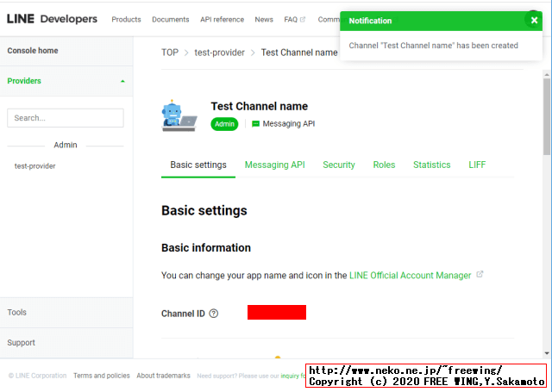Switch to the Roles tab
The width and height of the screenshot is (552, 392).
[x=384, y=165]
